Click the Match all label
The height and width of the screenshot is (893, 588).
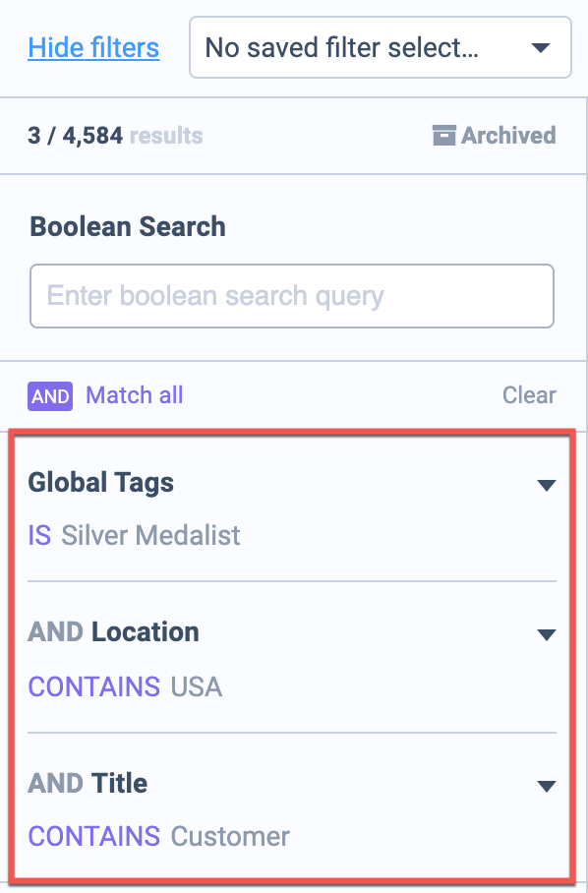pos(135,394)
